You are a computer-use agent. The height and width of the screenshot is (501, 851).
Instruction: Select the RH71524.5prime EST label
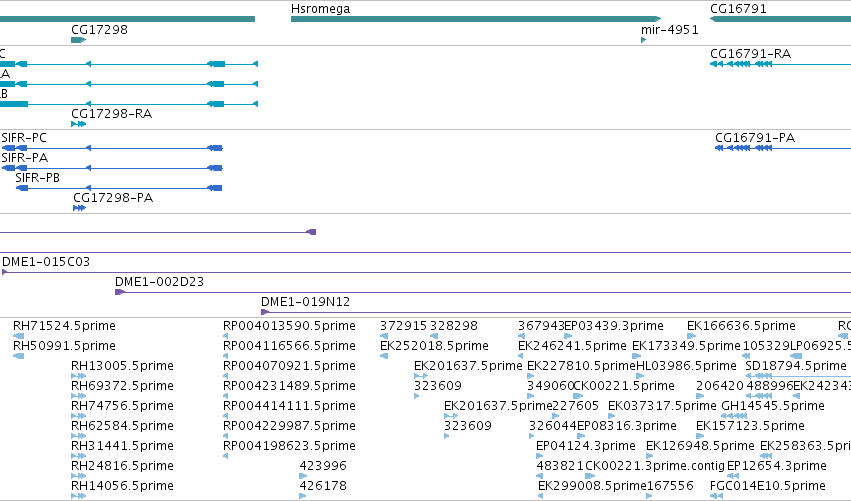point(65,326)
